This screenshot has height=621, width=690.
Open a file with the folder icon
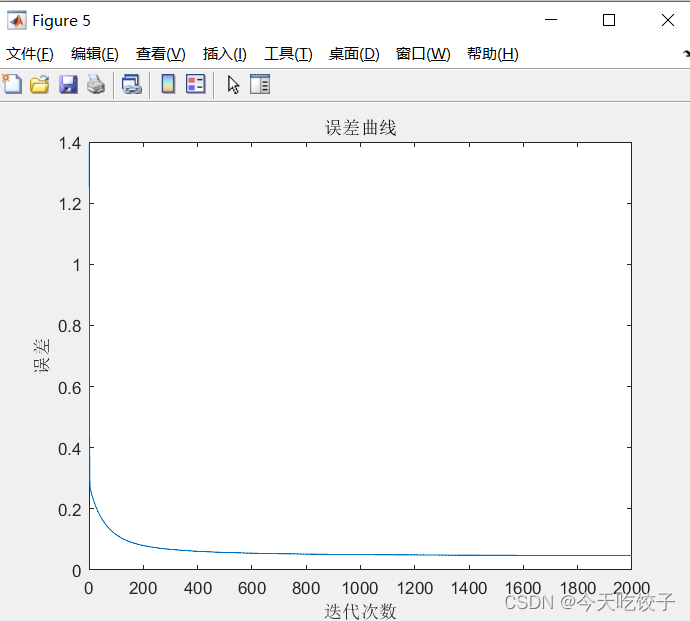coord(40,84)
